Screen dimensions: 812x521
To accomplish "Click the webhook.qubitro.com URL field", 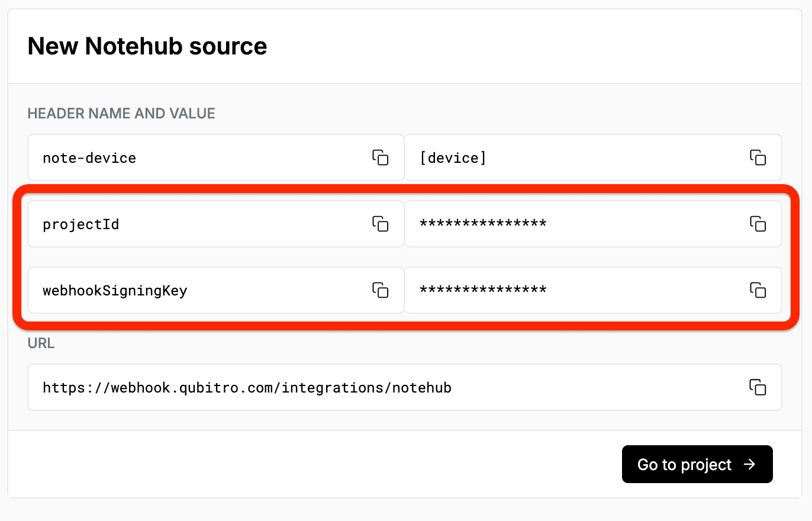I will tap(405, 387).
